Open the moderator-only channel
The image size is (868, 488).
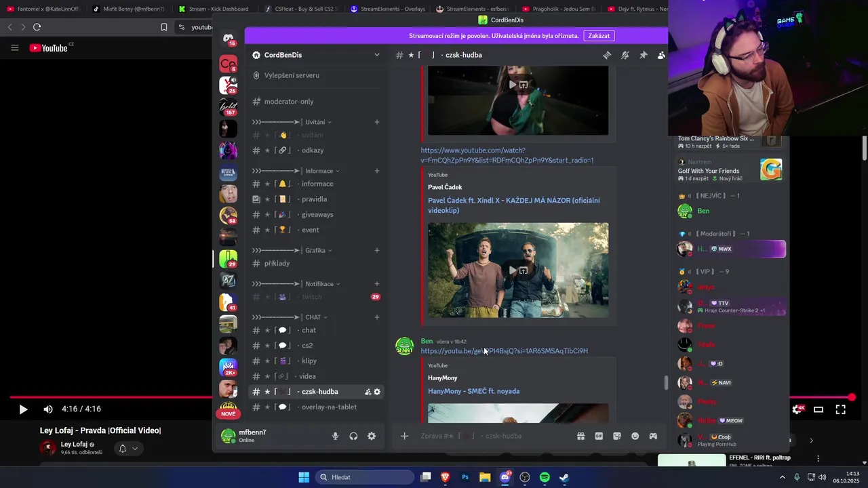(x=317, y=102)
